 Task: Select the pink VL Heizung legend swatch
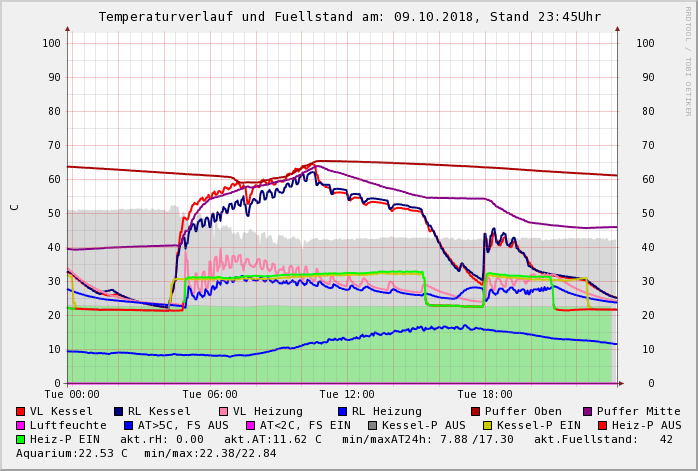[x=223, y=412]
